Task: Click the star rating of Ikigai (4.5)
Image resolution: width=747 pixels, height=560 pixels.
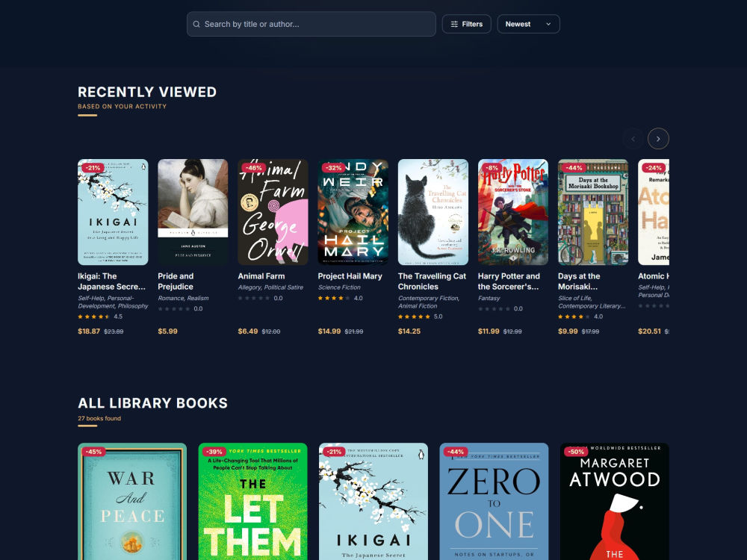Action: click(94, 317)
